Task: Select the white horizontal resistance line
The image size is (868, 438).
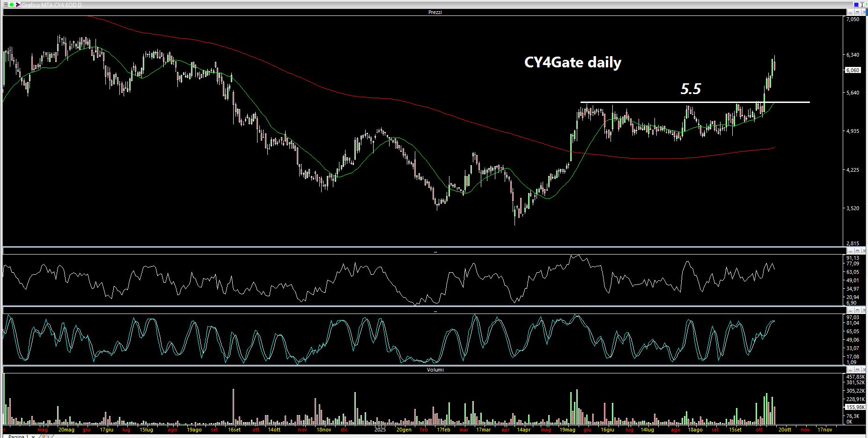Action: [x=695, y=102]
